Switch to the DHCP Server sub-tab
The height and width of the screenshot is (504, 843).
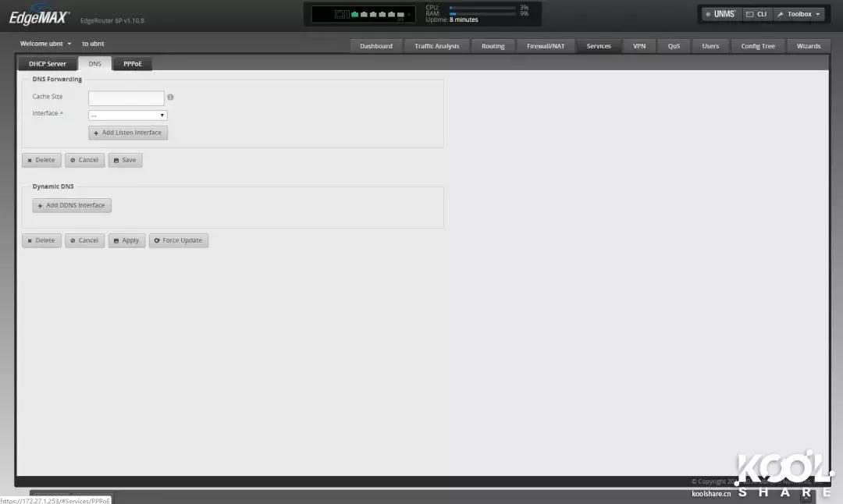[x=48, y=64]
